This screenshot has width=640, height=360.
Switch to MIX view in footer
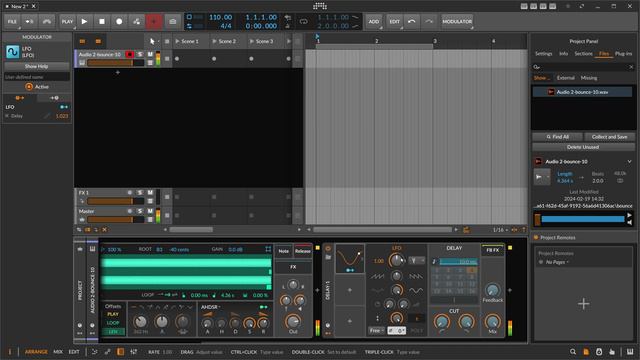58,352
